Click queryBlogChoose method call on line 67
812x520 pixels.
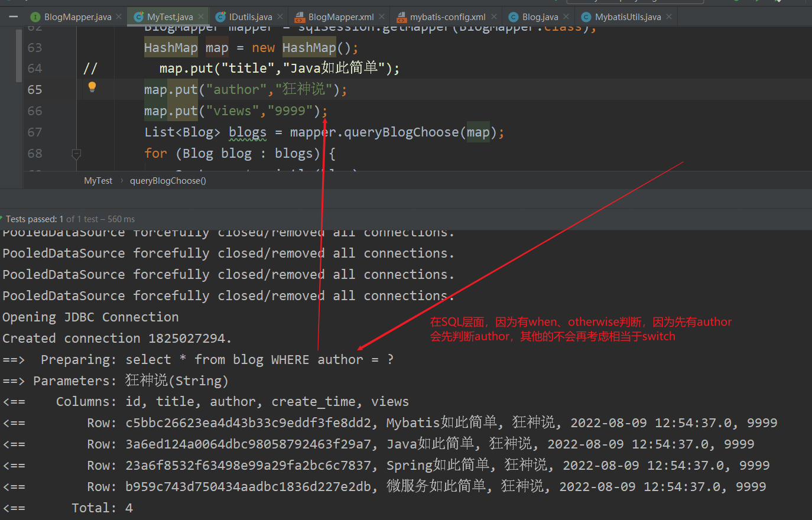coord(401,132)
